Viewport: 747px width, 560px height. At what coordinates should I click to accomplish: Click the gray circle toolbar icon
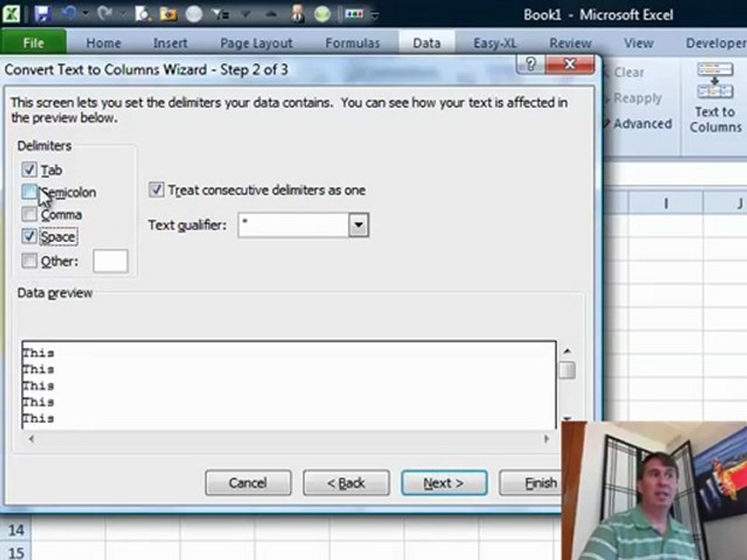coord(194,14)
